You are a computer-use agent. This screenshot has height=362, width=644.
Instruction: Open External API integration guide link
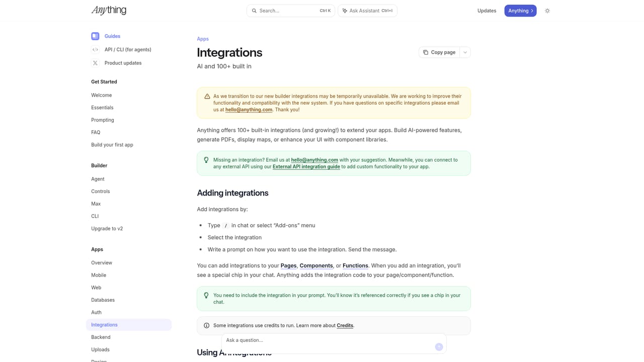(306, 166)
